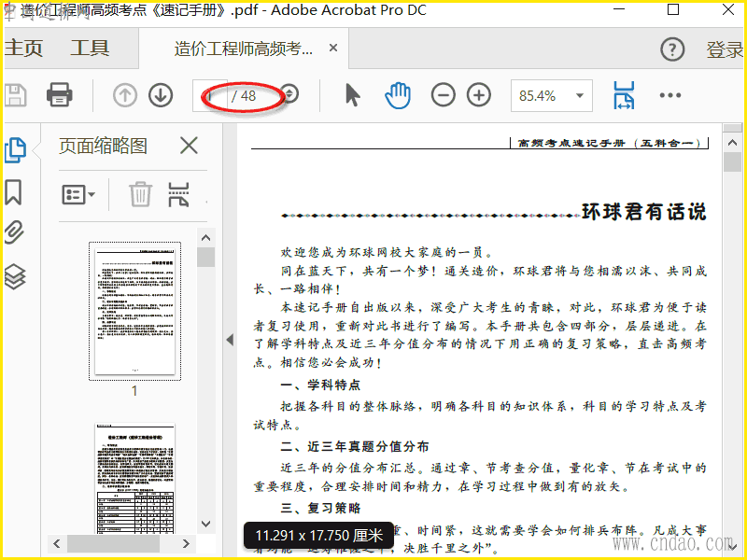Select page 1 thumbnail

pos(134,312)
